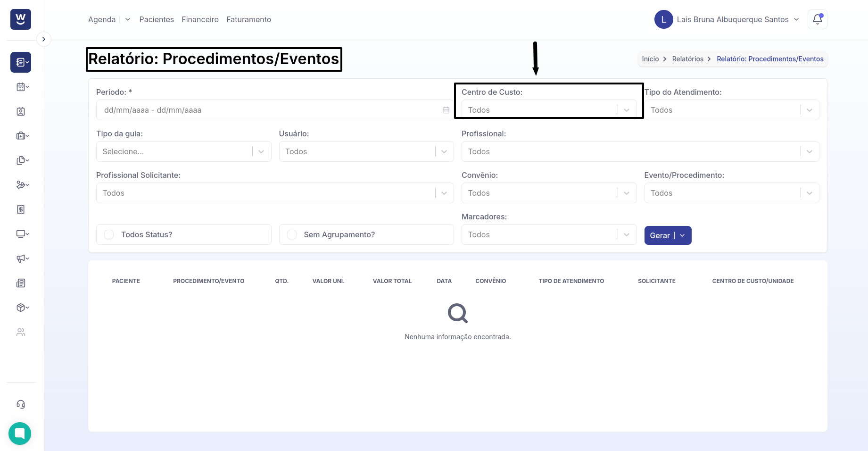Screen dimensions: 868x451
Task: Open the notifications bell
Action: pos(818,19)
